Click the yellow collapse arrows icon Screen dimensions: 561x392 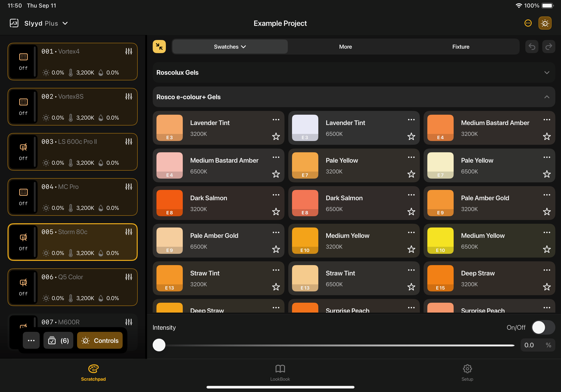(x=159, y=47)
